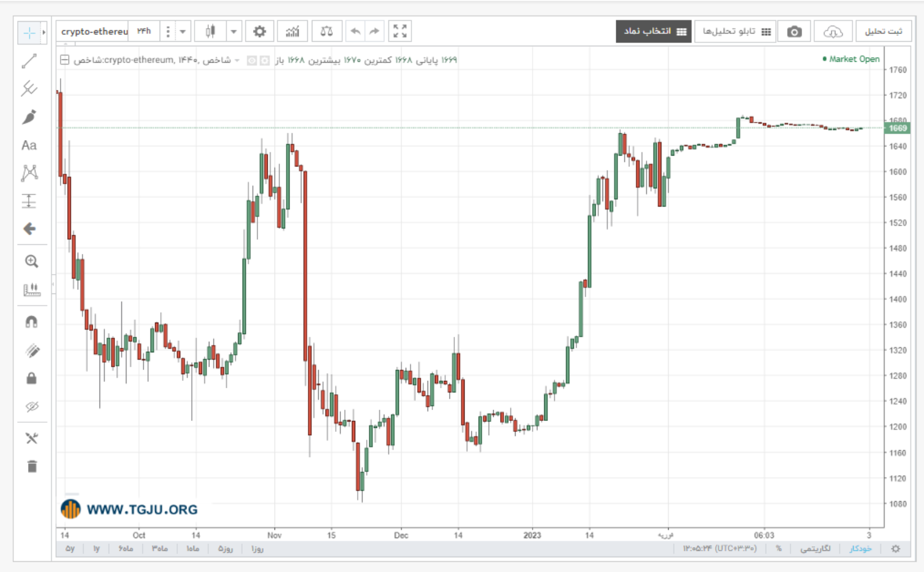Activate the zoom in magnifier tool
Viewport: 924px width, 572px height.
[31, 261]
